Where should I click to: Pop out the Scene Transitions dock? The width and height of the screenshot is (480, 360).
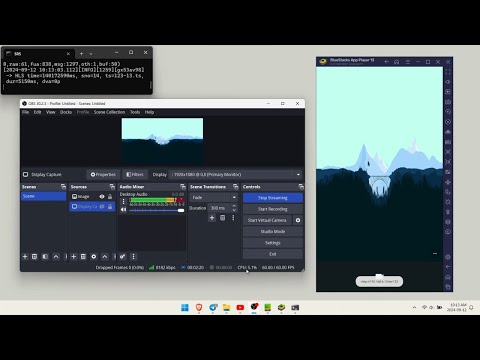pyautogui.click(x=236, y=187)
